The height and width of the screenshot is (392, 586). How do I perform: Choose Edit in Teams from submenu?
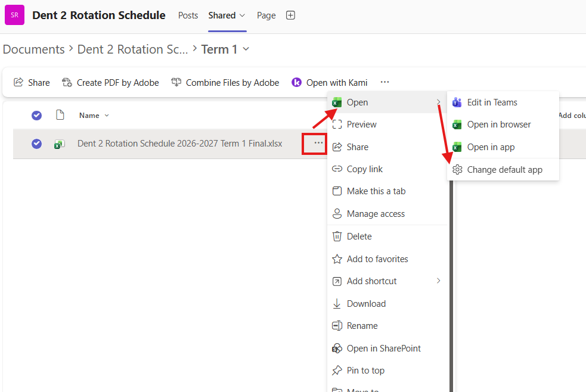pyautogui.click(x=503, y=102)
